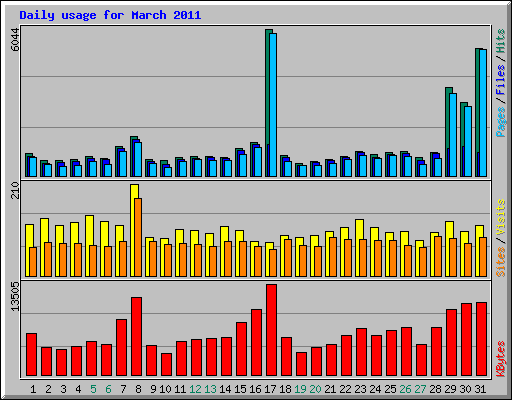
Task: Click the green 'Hits' legend label
Action: coord(501,41)
